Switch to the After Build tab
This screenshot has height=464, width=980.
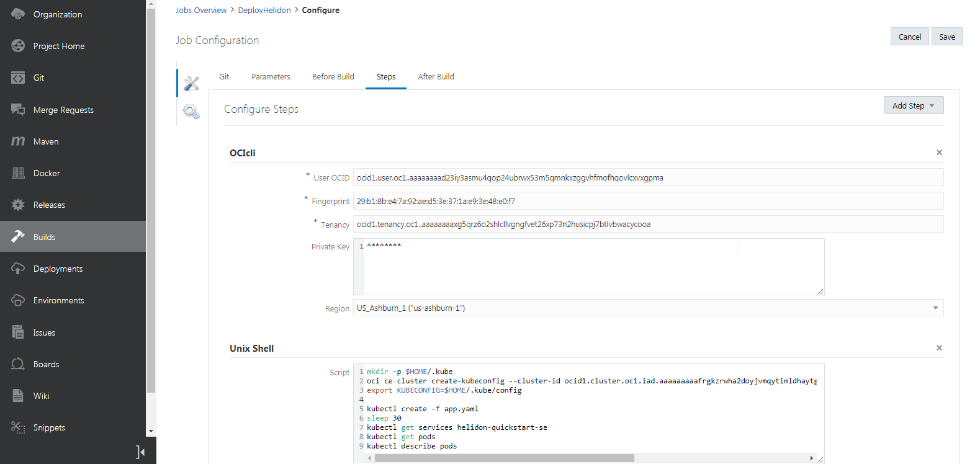(436, 77)
